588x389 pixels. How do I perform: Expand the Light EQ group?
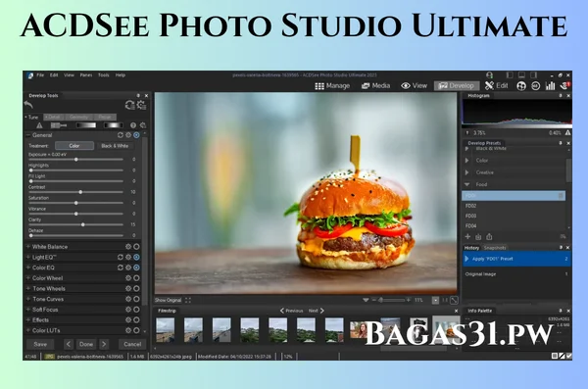click(x=28, y=258)
